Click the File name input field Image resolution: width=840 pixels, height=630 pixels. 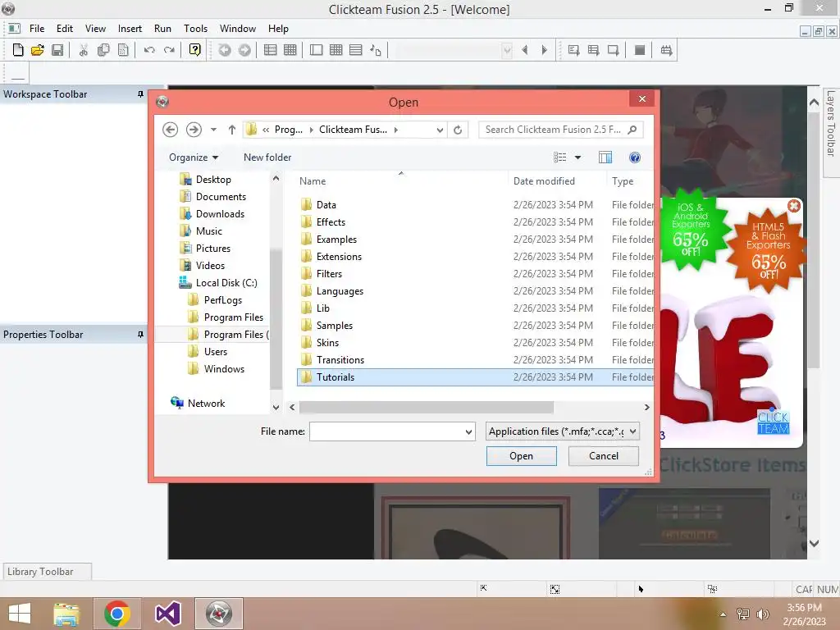pos(387,431)
